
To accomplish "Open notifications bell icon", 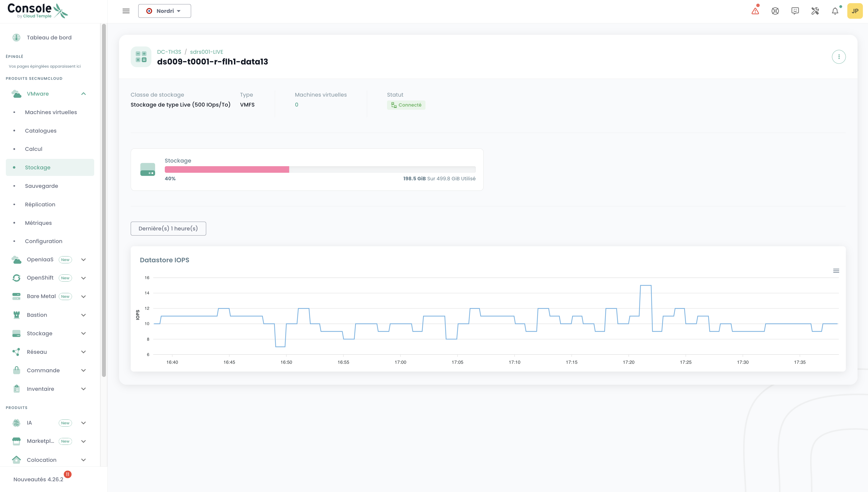I will click(835, 11).
